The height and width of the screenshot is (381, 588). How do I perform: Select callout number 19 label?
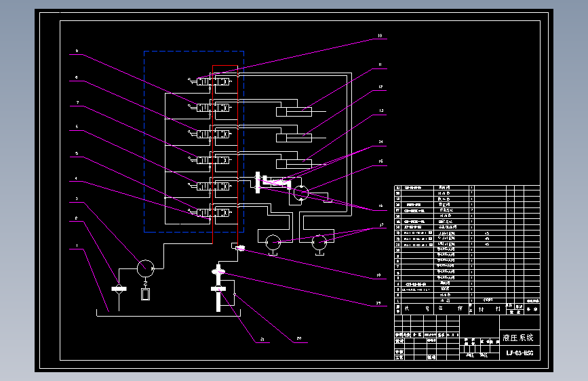point(378,303)
